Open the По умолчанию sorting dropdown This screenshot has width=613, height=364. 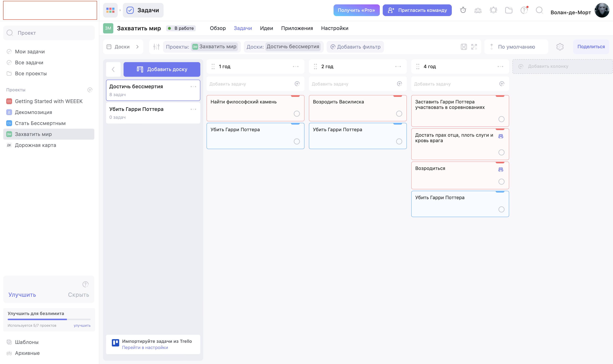click(x=516, y=47)
